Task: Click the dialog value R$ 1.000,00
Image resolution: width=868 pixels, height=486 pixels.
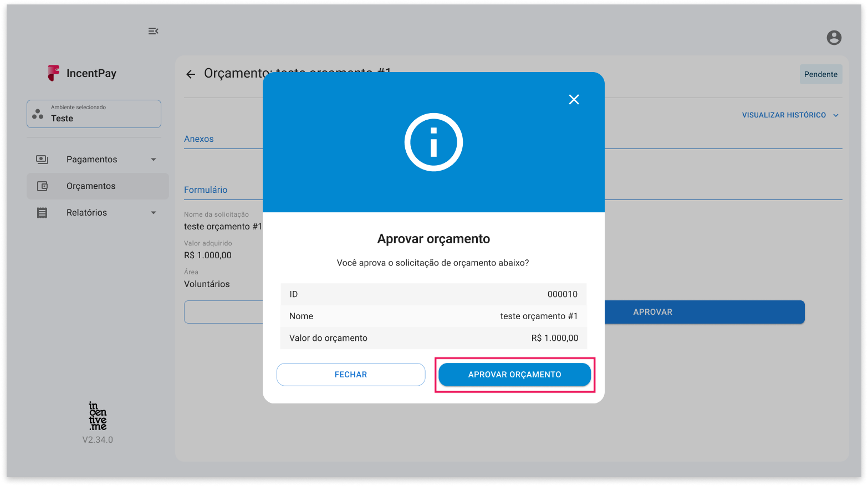Action: click(x=554, y=338)
